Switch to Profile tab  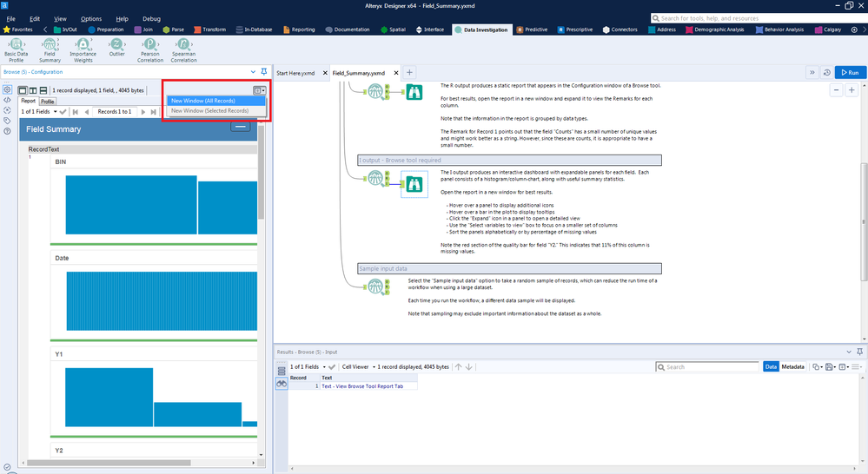click(48, 102)
